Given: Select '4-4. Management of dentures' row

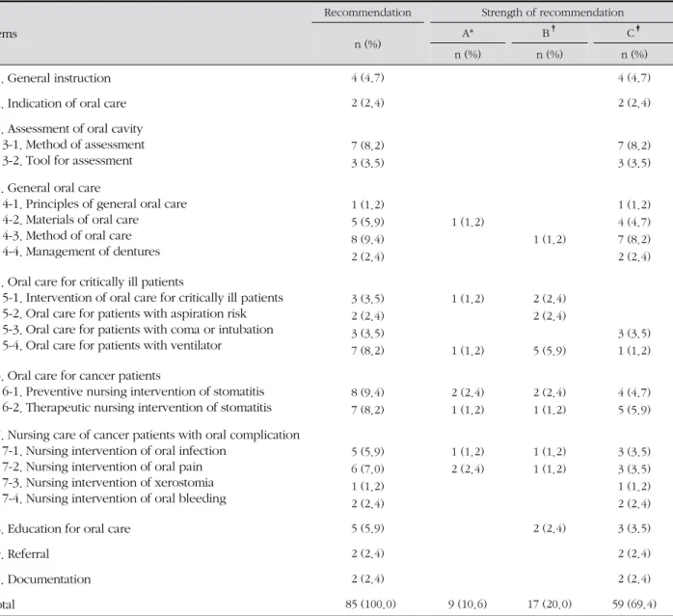Looking at the screenshot, I should (x=81, y=252).
